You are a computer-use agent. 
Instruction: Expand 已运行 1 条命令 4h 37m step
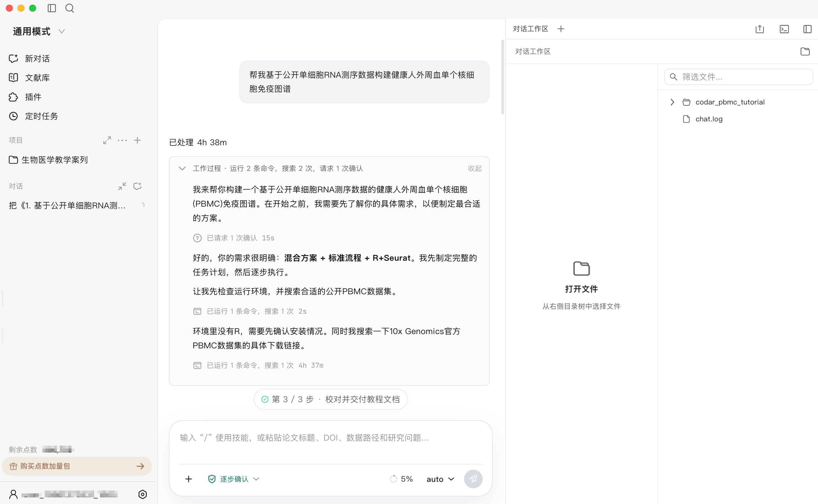pyautogui.click(x=258, y=366)
